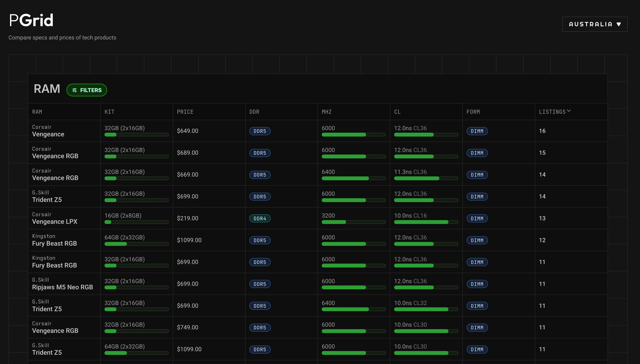
Task: Click the $1099.00 price of Kingston Fury Beast
Action: 189,240
